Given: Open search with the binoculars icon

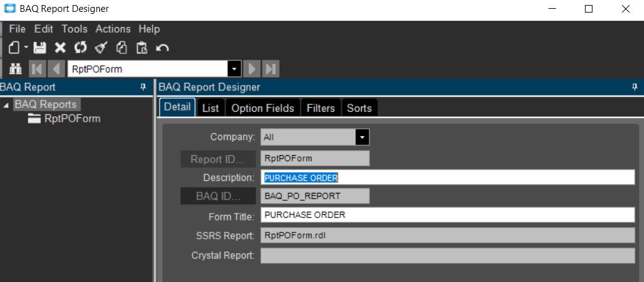Looking at the screenshot, I should click(x=15, y=68).
